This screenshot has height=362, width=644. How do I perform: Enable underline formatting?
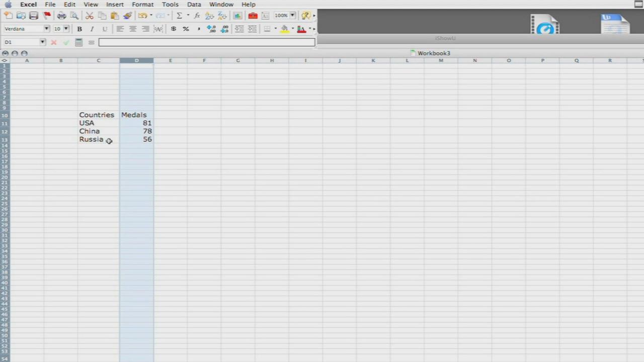(104, 29)
